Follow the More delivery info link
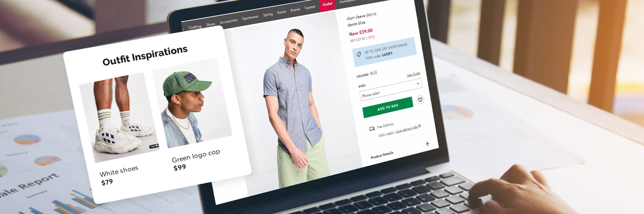The image size is (644, 214). [x=407, y=129]
